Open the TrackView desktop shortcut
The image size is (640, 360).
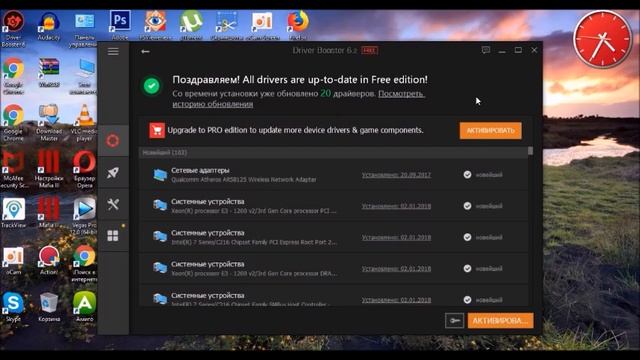tap(13, 213)
